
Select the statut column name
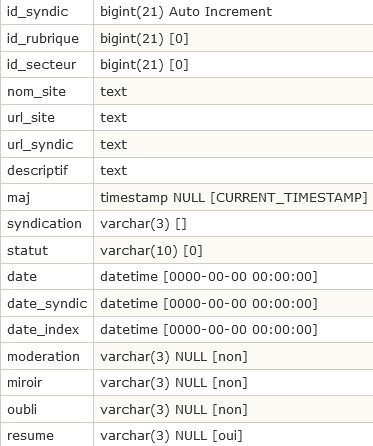(x=27, y=250)
